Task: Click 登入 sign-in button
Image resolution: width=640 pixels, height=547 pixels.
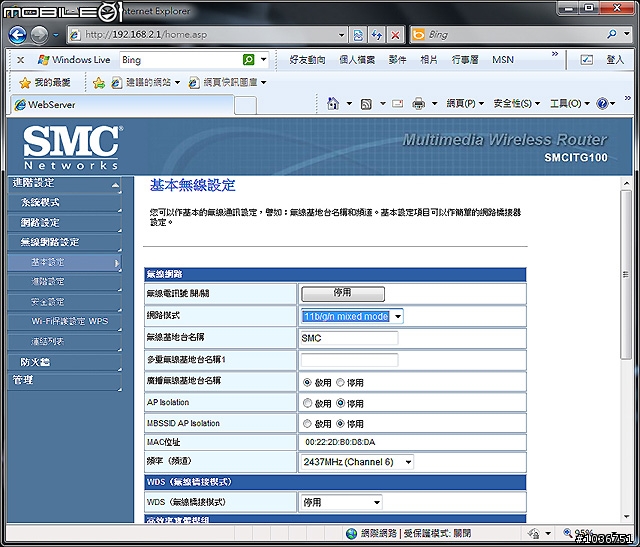Action: (615, 60)
